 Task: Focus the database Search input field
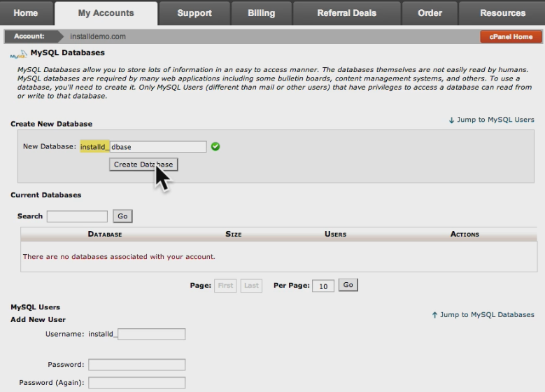[77, 216]
